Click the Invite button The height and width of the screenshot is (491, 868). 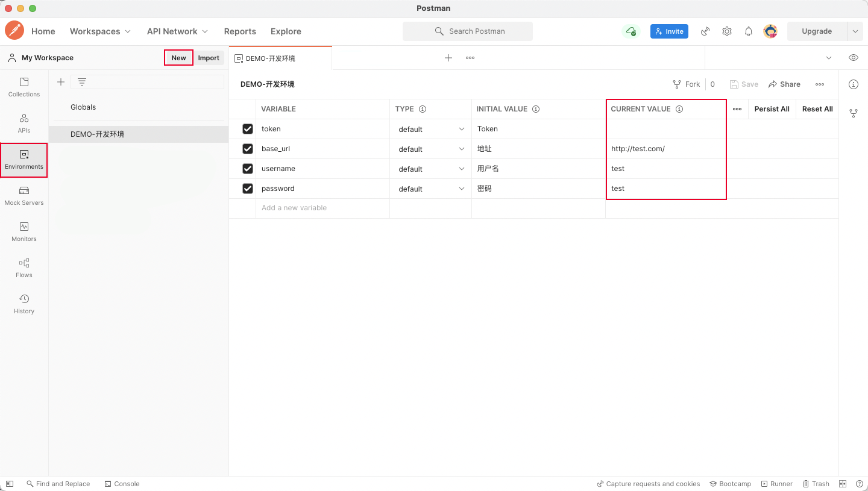(669, 31)
